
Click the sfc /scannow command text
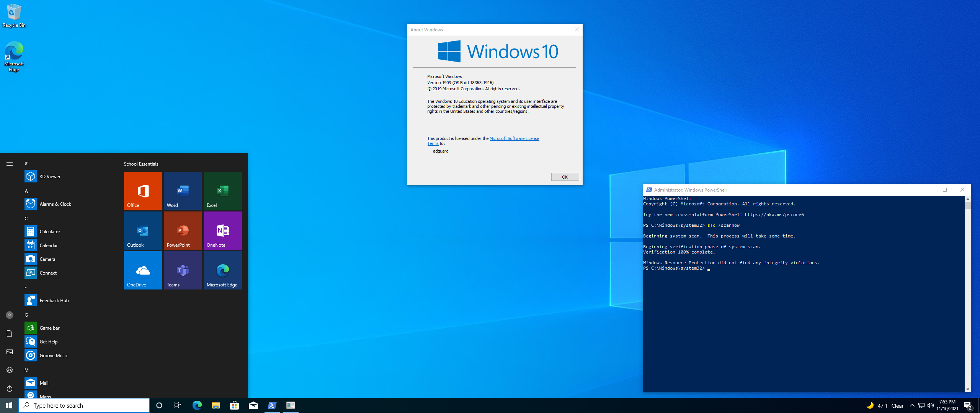pos(724,225)
